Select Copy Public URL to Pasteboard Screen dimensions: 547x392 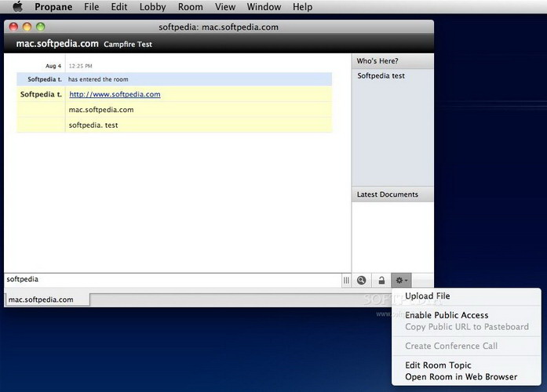pos(466,327)
